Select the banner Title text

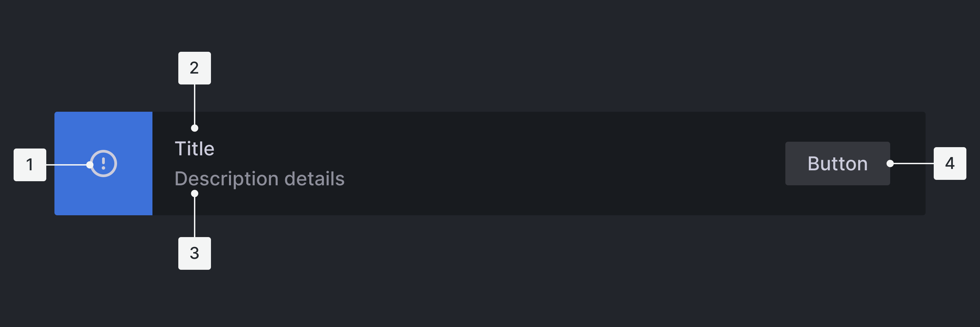pyautogui.click(x=194, y=149)
